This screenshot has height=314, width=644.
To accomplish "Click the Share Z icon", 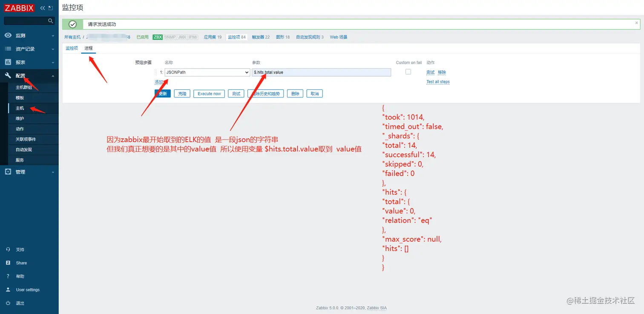I will coord(8,263).
